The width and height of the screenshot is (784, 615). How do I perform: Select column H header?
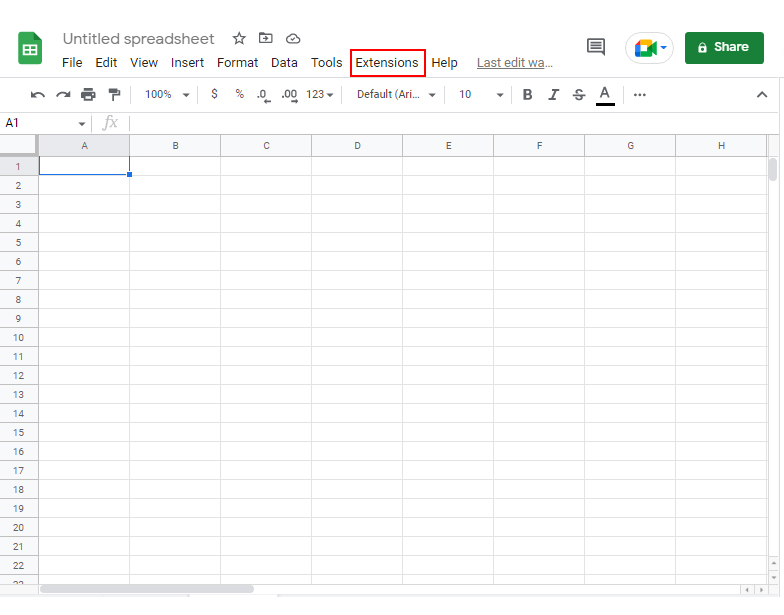721,146
